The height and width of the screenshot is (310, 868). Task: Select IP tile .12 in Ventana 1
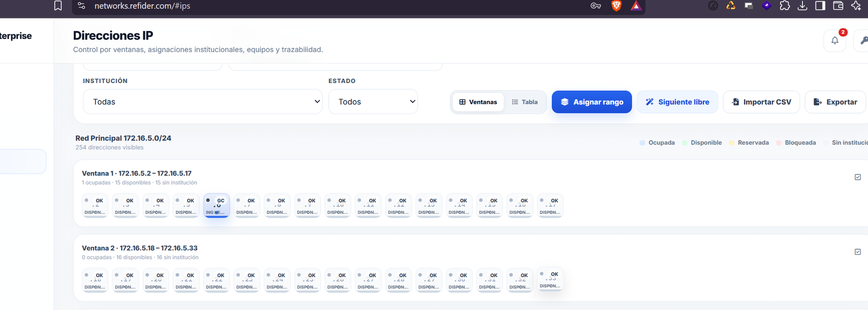click(x=399, y=206)
